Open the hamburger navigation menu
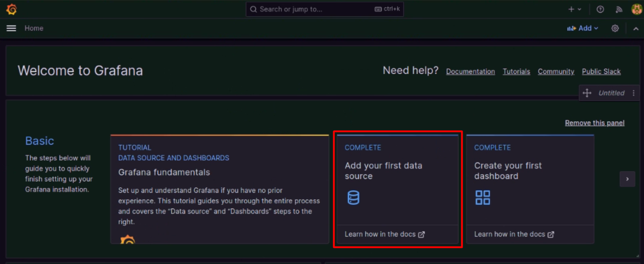644x264 pixels. pyautogui.click(x=11, y=28)
